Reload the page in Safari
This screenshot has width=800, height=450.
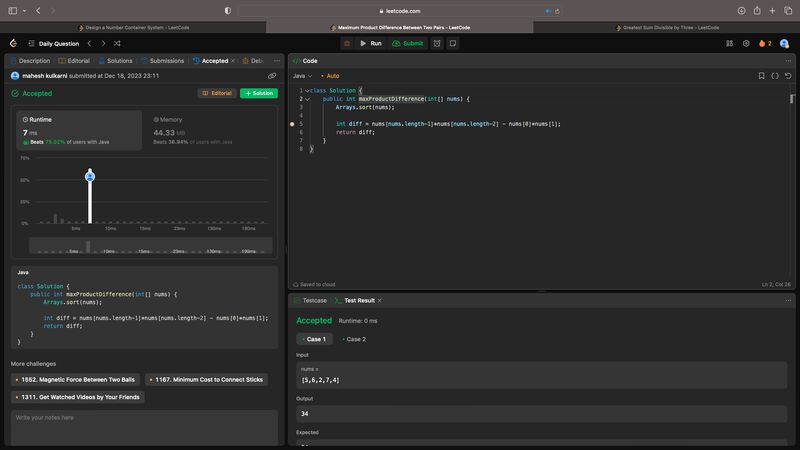(557, 11)
